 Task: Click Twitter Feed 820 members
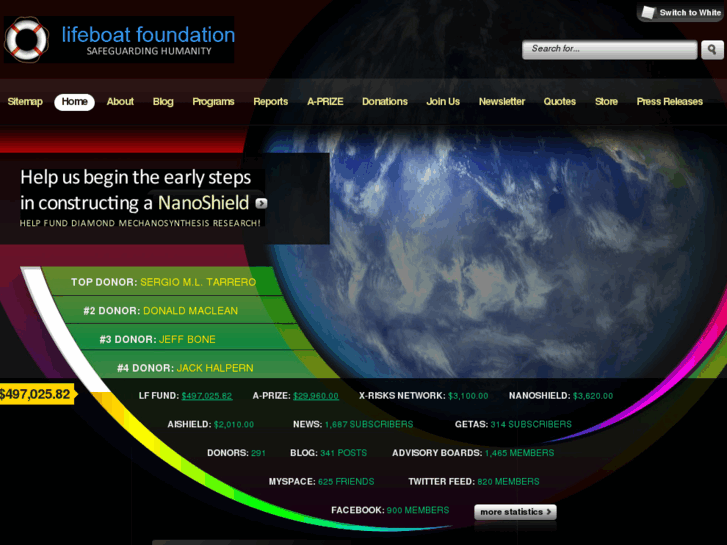tap(508, 482)
